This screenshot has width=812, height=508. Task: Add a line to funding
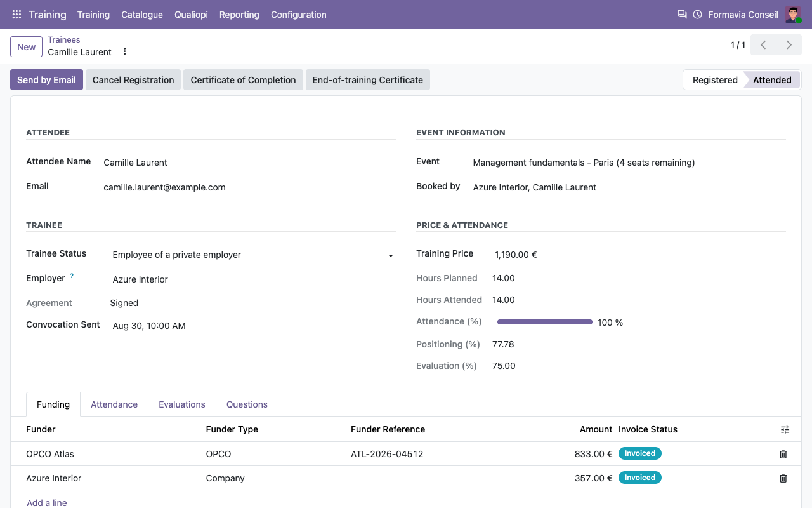tap(47, 502)
